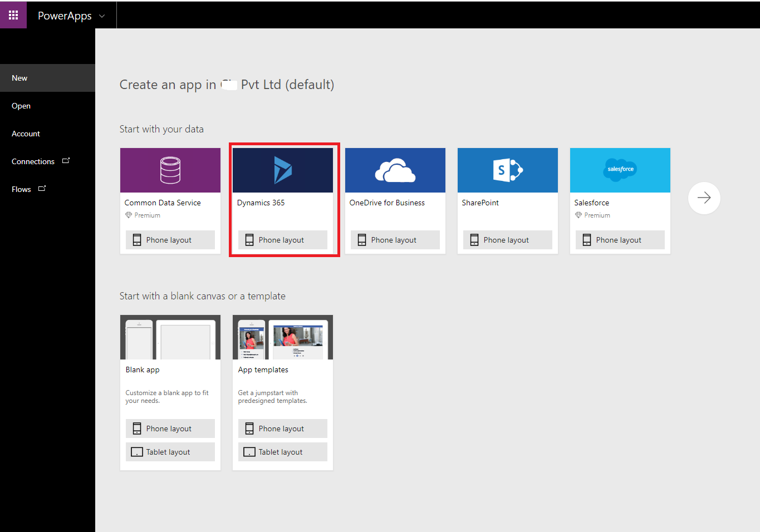The image size is (760, 532).
Task: Select Phone layout under Common Data Service
Action: coord(170,239)
